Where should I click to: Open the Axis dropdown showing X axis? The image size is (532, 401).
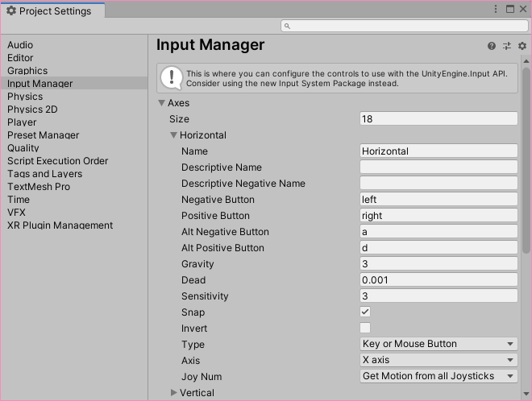click(x=438, y=360)
